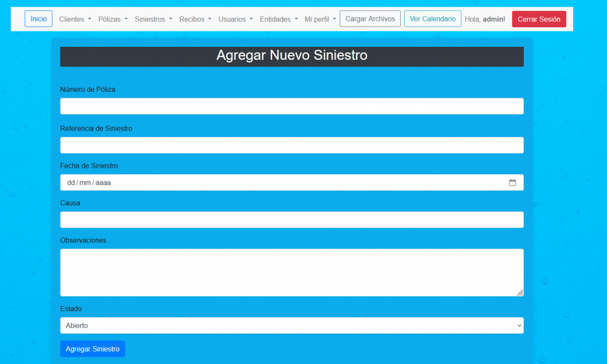Click the textarea resize handle in Observaciones

(x=519, y=292)
